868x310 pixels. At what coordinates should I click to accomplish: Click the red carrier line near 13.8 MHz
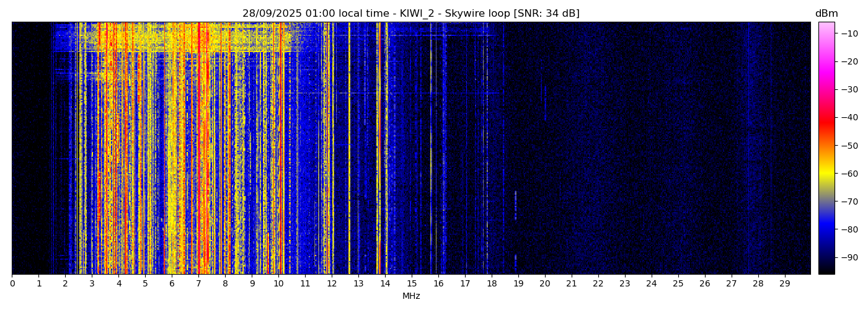(x=379, y=149)
